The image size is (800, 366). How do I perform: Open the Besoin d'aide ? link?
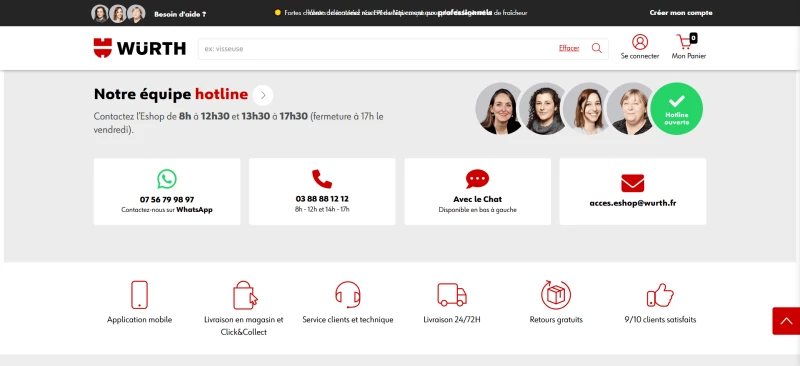pos(180,14)
